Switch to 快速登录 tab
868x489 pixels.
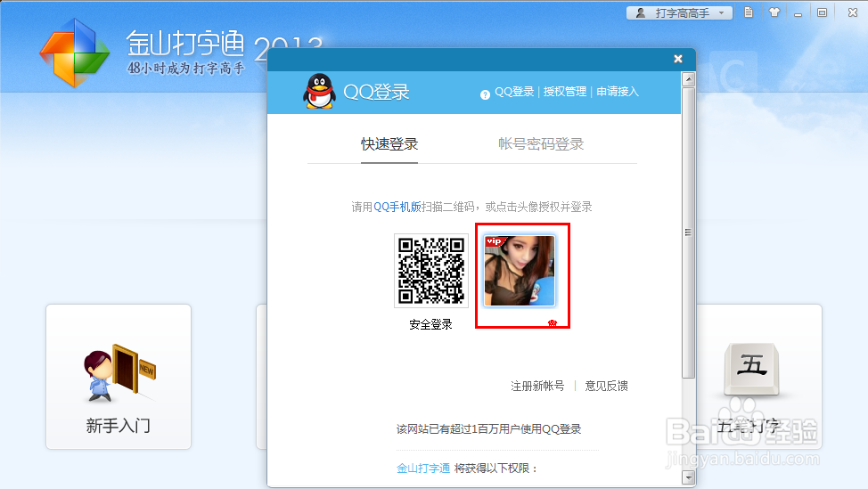389,144
